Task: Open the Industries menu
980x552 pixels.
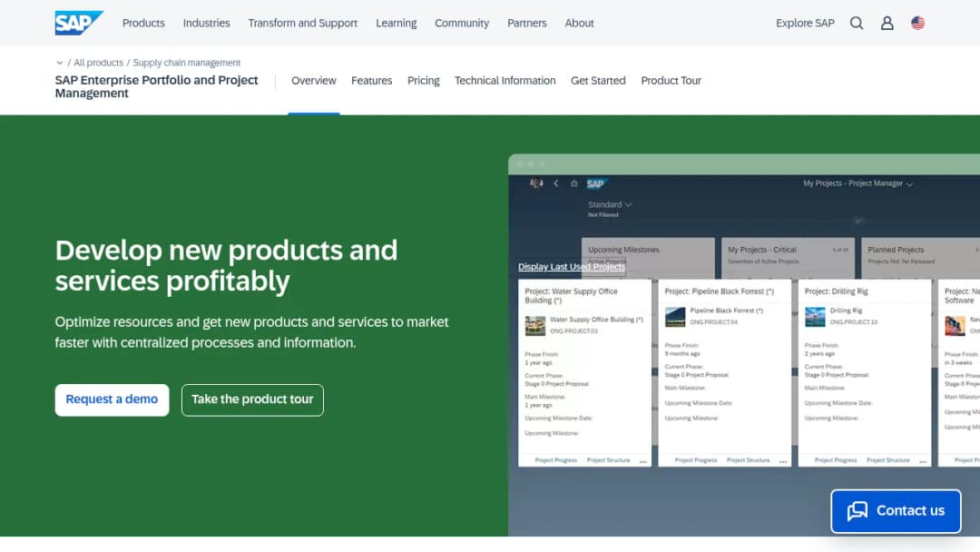Action: pyautogui.click(x=206, y=23)
